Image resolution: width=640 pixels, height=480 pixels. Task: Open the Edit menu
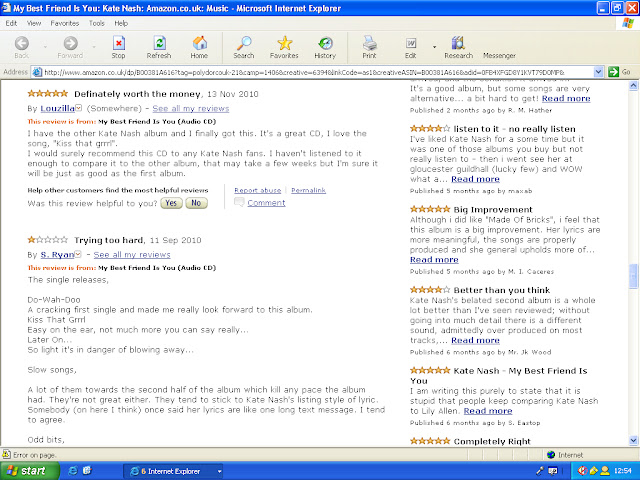11,23
